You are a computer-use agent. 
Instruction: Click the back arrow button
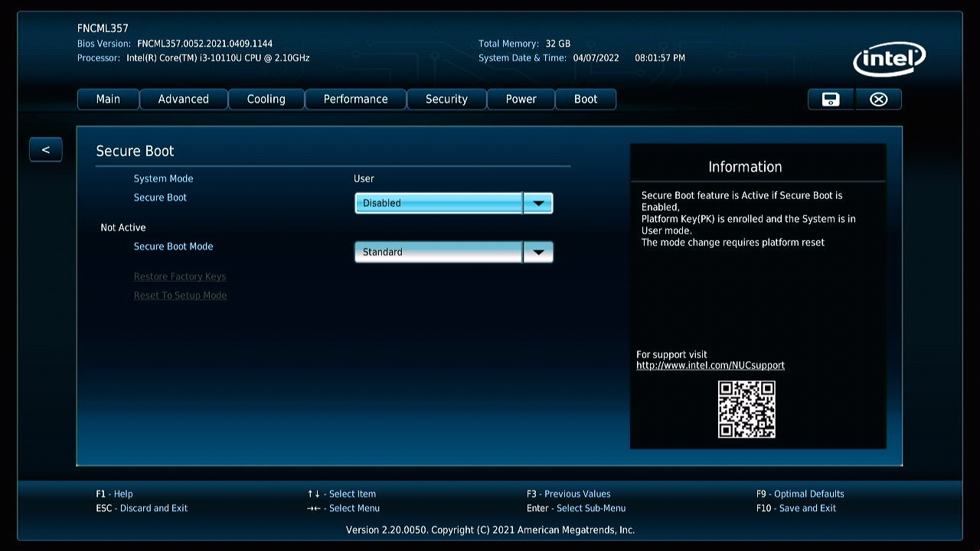(45, 150)
